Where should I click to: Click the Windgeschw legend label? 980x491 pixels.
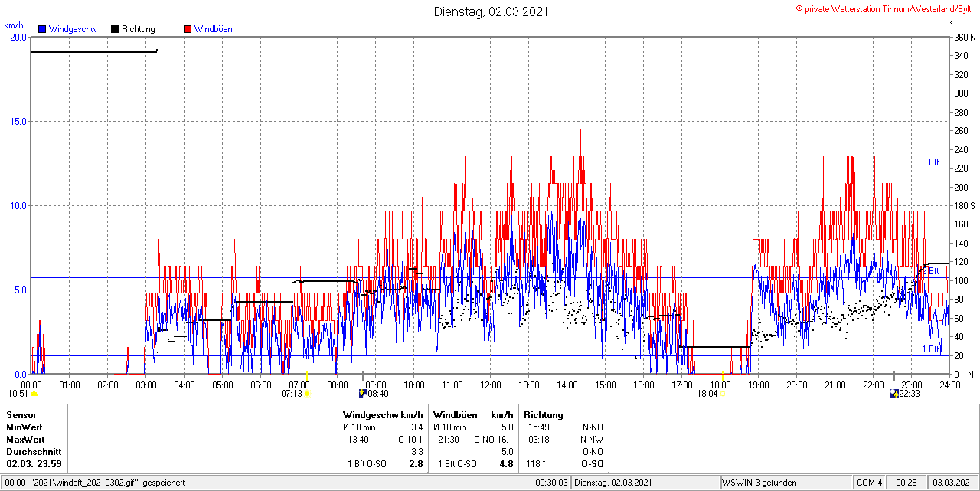(73, 29)
